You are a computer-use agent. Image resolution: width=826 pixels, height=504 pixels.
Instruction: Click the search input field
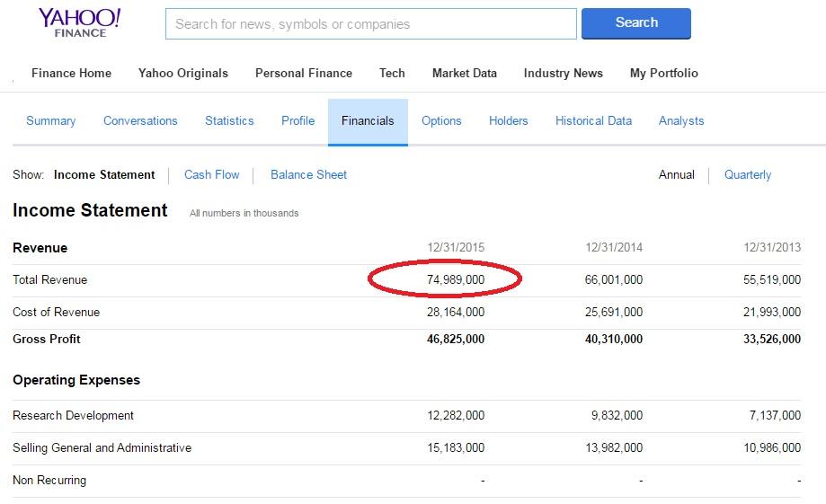[370, 24]
